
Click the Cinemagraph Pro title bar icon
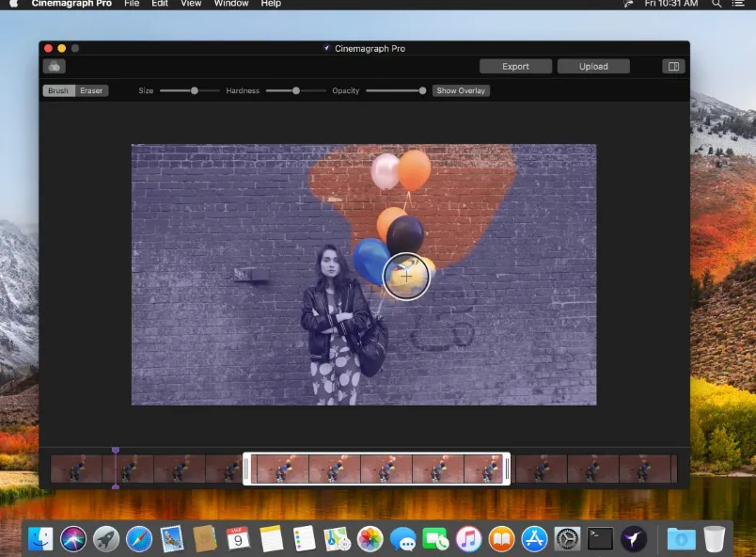pos(326,48)
